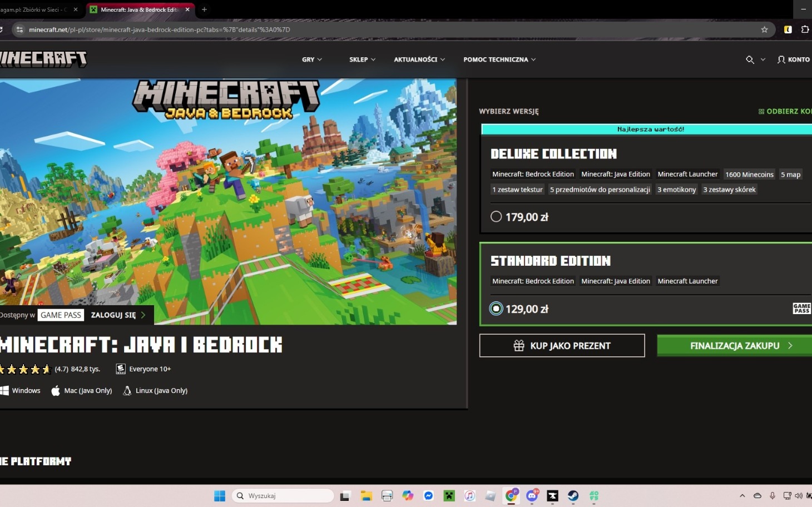Click the Game Pass badge beside 129,00 zł

pos(801,309)
